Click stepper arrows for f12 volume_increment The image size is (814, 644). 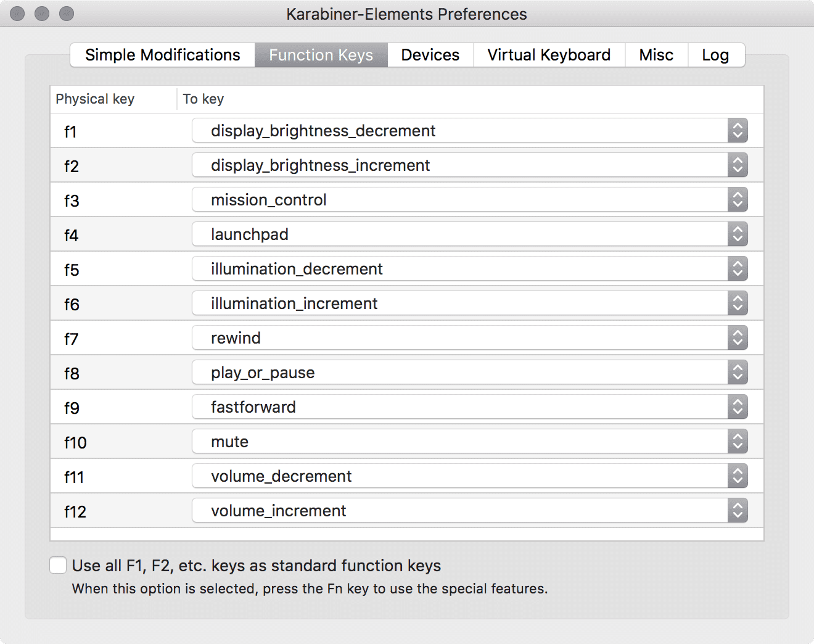point(738,511)
